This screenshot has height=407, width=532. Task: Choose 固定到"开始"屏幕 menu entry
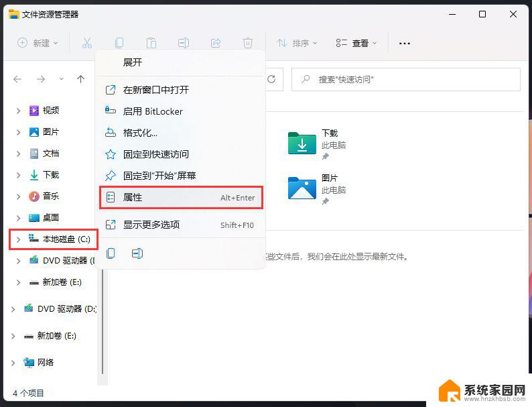[x=180, y=176]
